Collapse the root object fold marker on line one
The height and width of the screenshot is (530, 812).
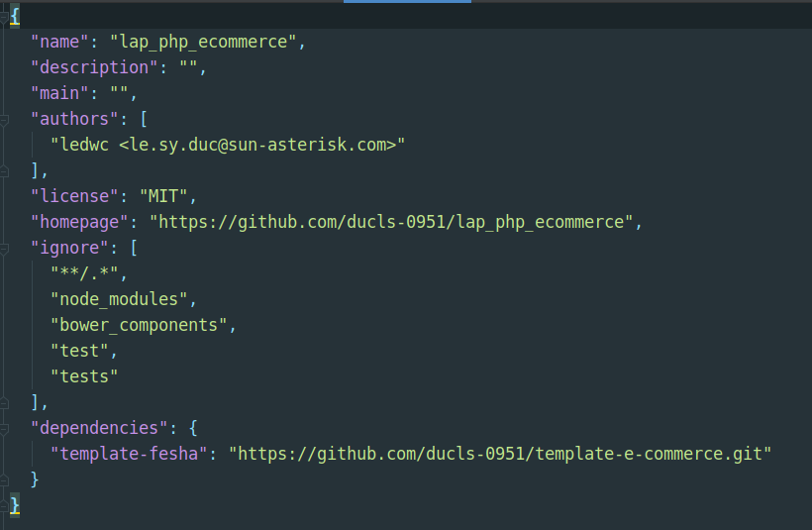coord(5,16)
